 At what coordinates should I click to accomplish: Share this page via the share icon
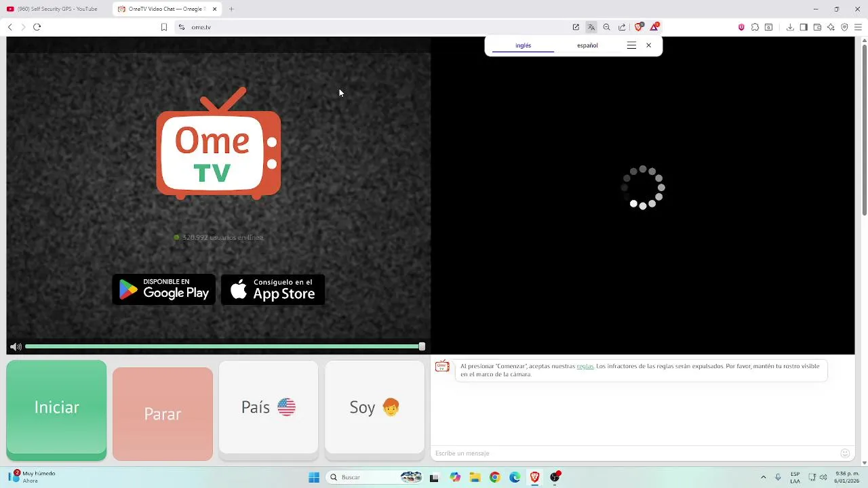click(x=622, y=27)
